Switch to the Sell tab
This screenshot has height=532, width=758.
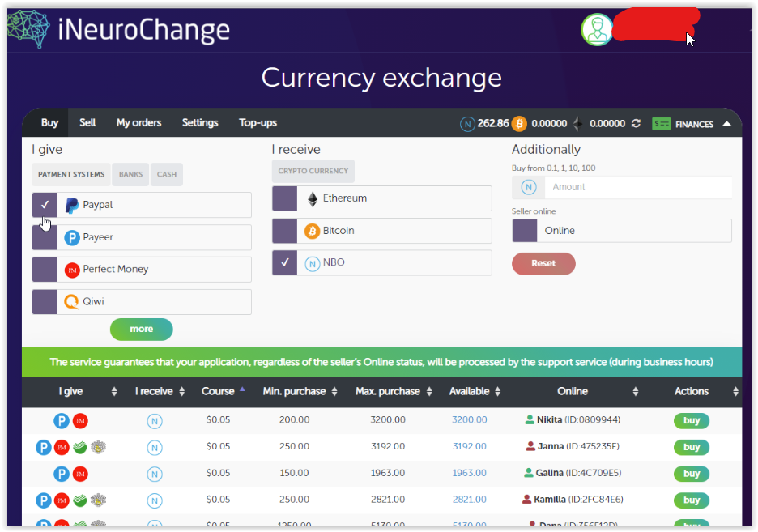click(x=87, y=123)
